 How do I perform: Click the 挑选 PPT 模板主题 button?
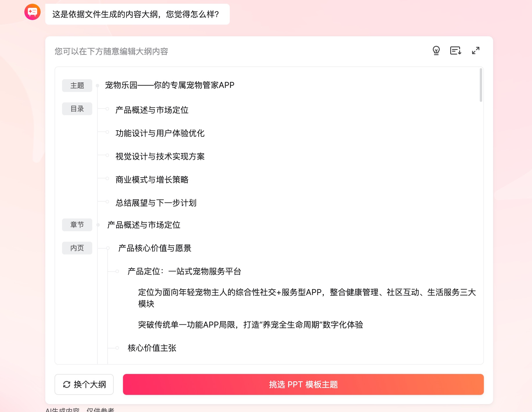[303, 384]
